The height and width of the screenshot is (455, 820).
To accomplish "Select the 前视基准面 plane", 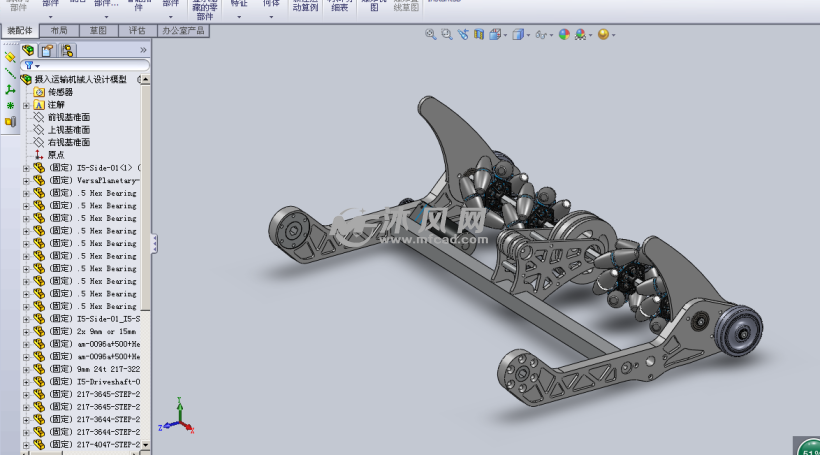I will 69,117.
